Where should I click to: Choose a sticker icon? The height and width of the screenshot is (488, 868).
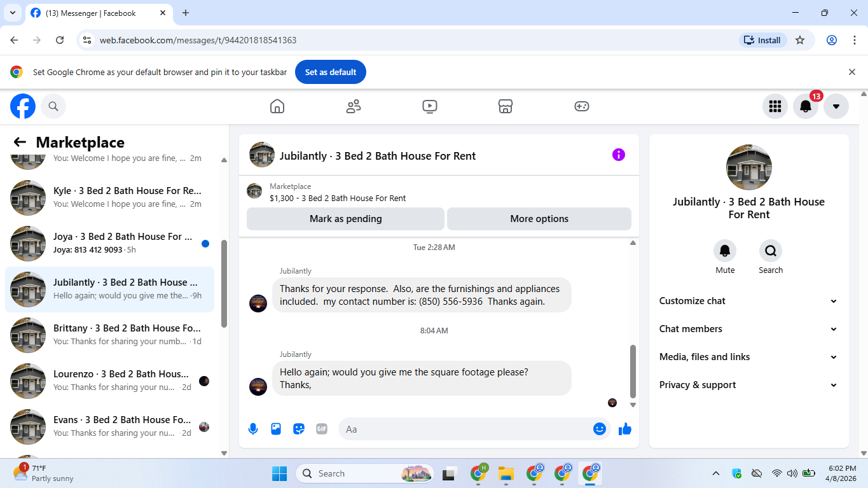[x=299, y=429]
